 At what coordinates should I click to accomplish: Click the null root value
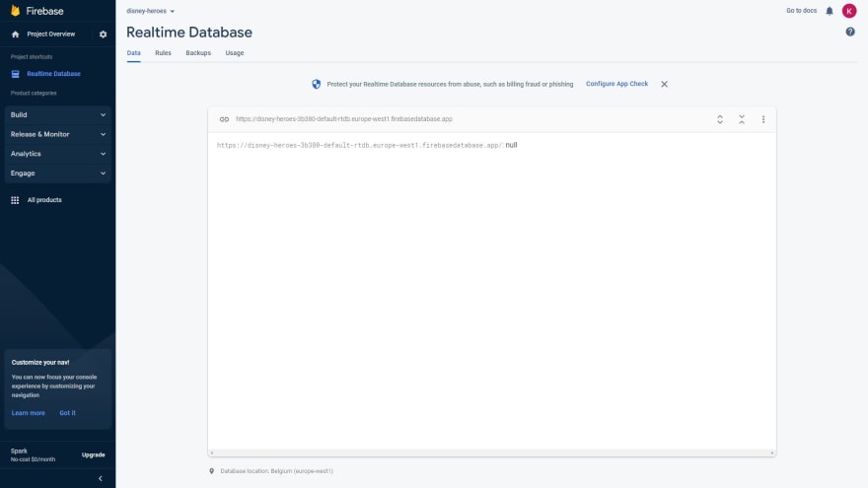(511, 145)
